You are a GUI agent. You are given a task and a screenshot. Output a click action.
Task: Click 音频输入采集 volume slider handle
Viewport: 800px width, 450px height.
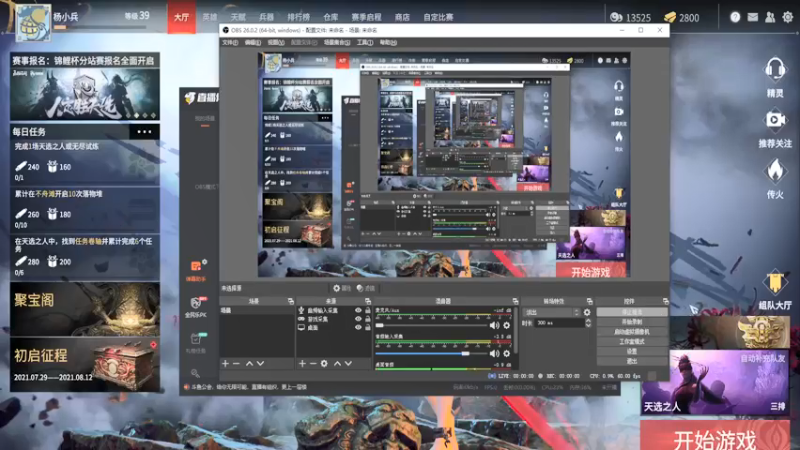465,353
